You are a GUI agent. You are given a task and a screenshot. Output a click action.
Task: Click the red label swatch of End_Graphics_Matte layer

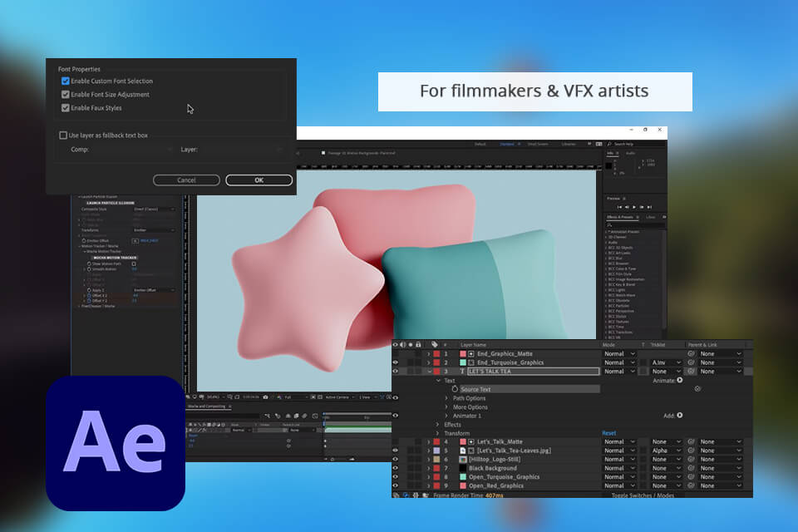point(436,354)
